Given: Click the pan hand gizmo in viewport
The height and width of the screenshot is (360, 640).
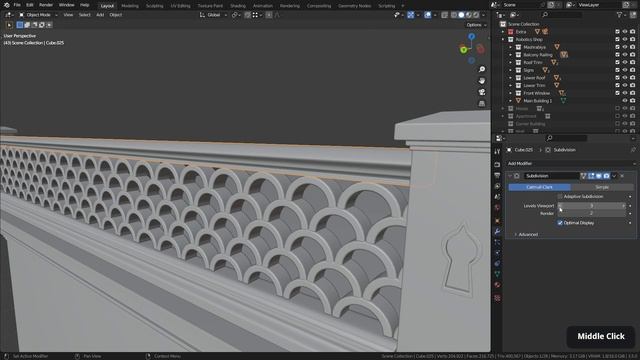Looking at the screenshot, I should click(482, 81).
